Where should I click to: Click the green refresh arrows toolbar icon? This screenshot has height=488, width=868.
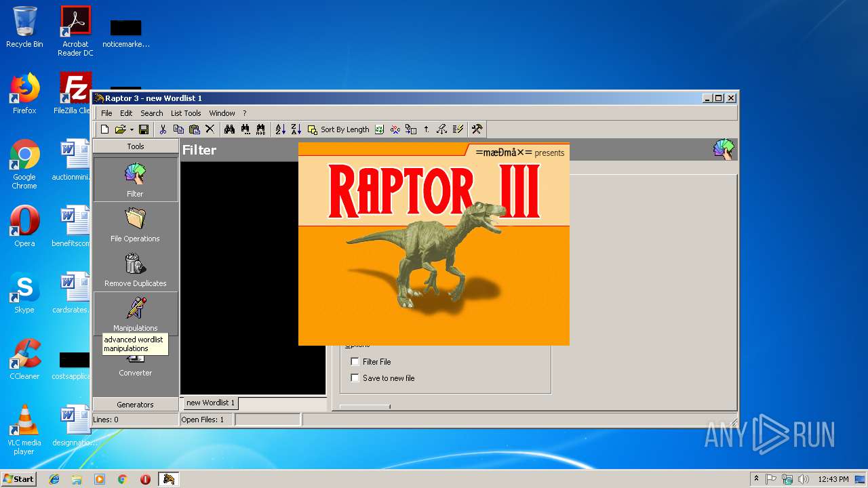[x=379, y=129]
